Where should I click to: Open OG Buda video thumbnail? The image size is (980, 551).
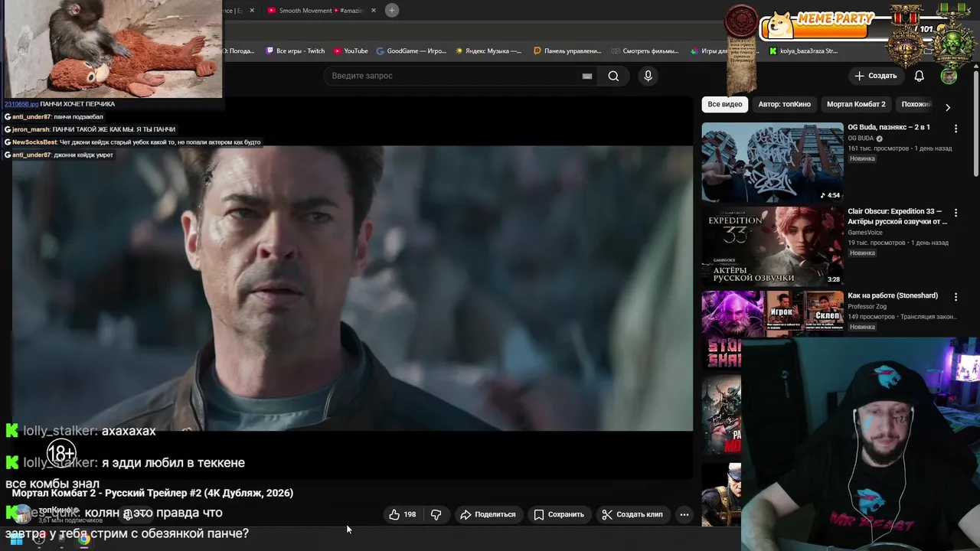[x=773, y=162]
